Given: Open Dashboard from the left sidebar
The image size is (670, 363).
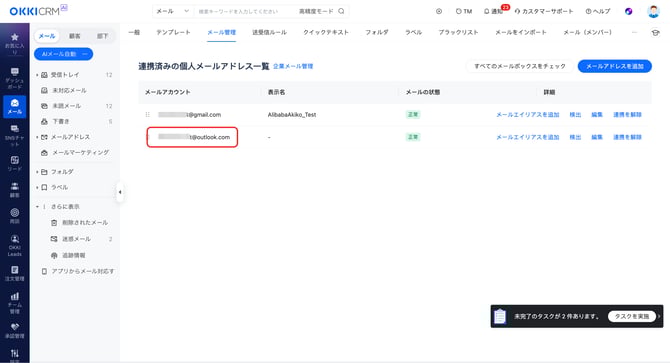Looking at the screenshot, I should point(15,78).
